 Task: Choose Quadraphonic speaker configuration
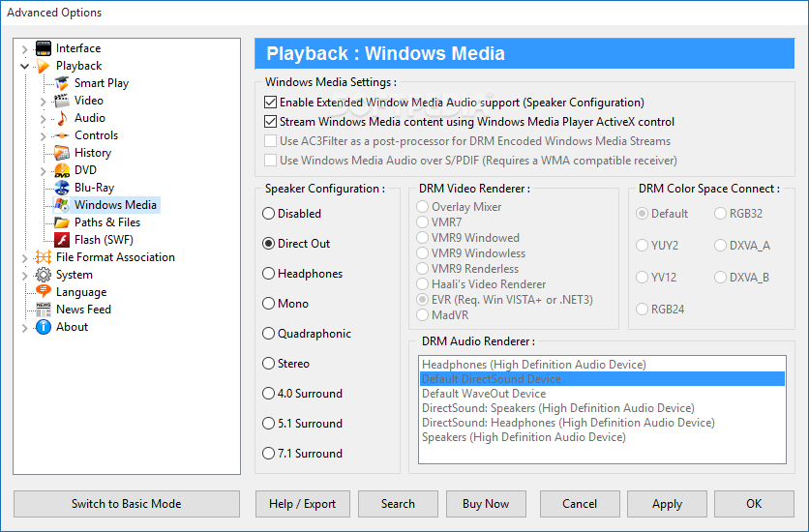pos(268,334)
